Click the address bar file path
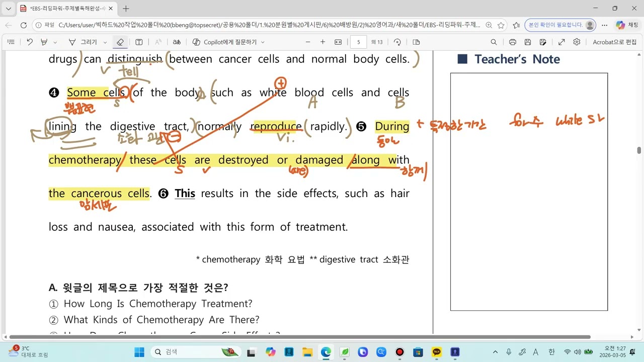 click(x=269, y=25)
